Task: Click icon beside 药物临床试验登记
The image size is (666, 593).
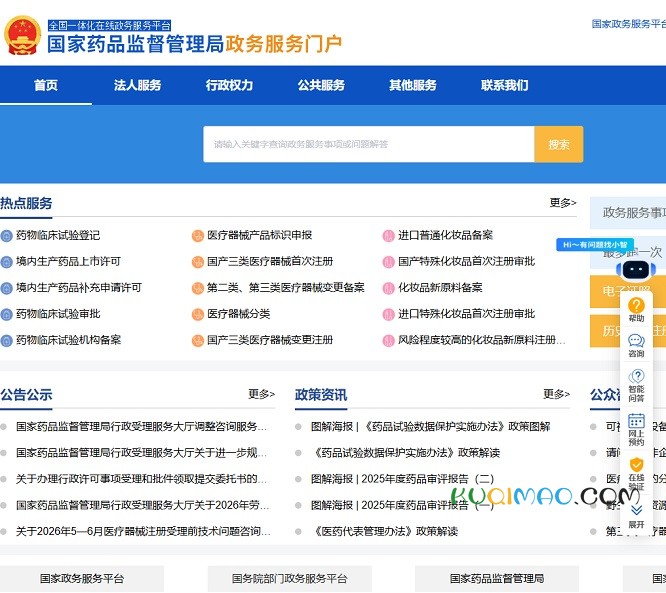Action: coord(6,236)
